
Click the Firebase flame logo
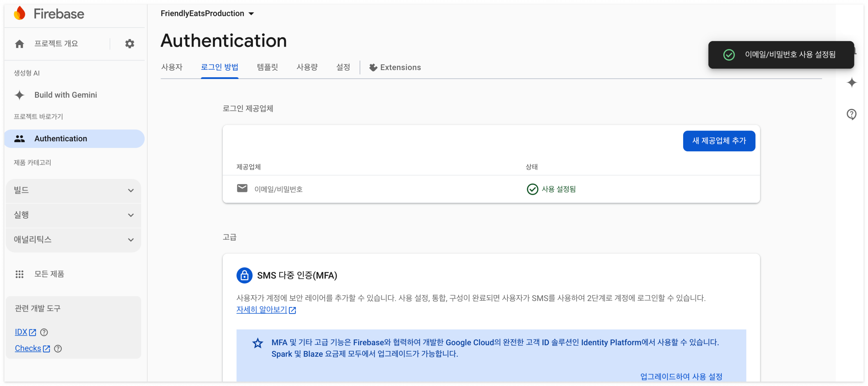20,14
